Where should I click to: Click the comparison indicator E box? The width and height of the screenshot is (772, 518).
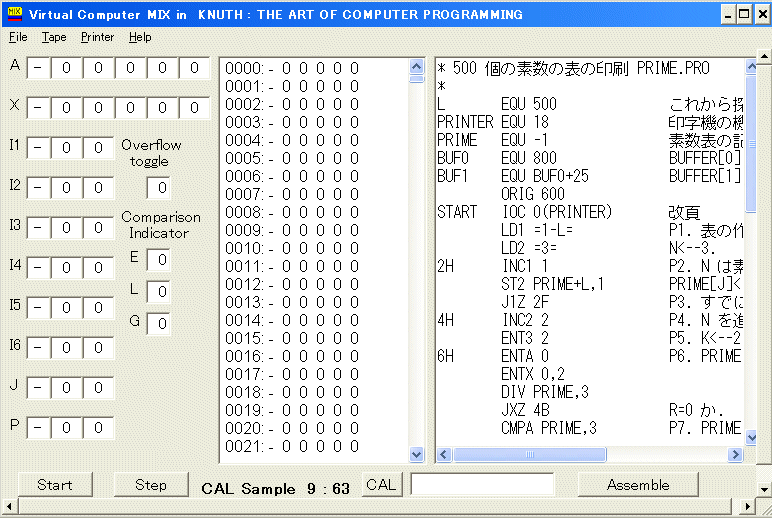point(158,259)
